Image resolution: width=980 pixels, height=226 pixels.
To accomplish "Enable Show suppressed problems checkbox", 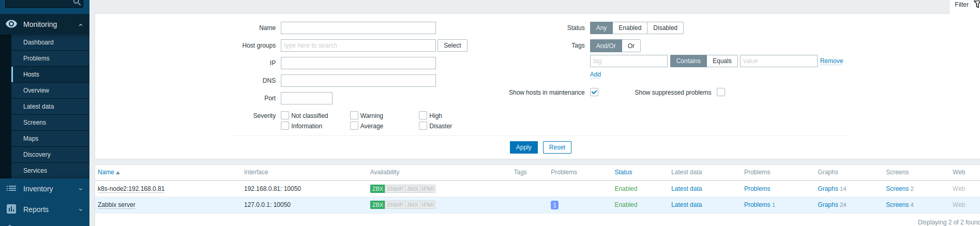I will (721, 92).
